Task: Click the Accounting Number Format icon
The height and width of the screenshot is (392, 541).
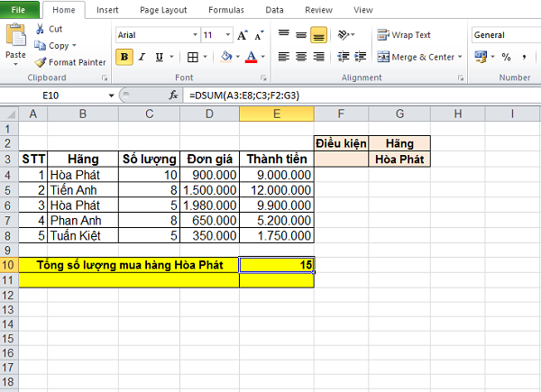Action: coord(481,57)
